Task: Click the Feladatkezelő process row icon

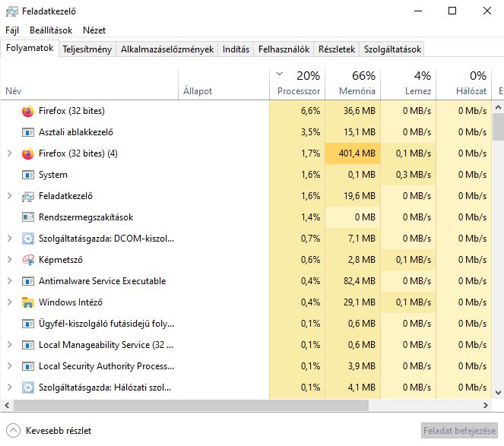Action: tap(28, 196)
